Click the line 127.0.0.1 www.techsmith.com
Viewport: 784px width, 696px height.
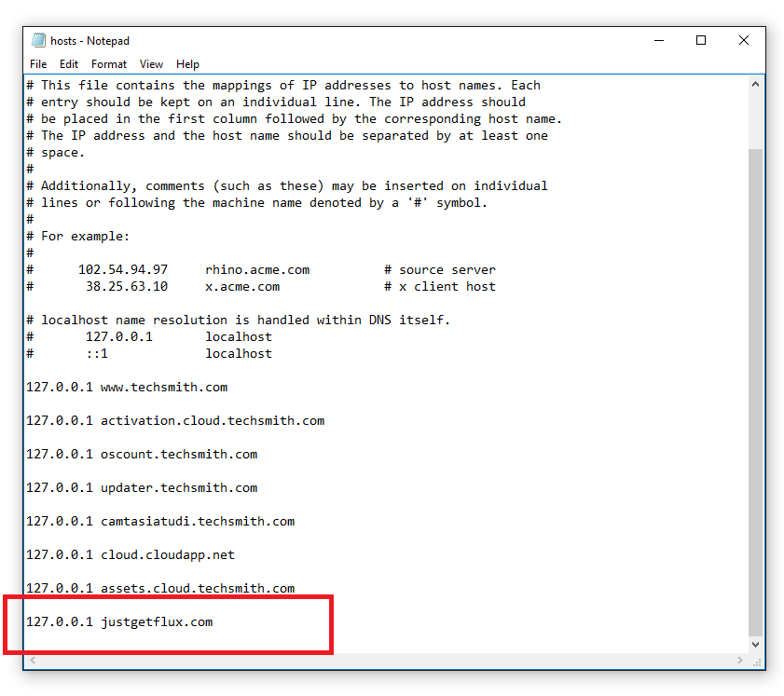[127, 388]
